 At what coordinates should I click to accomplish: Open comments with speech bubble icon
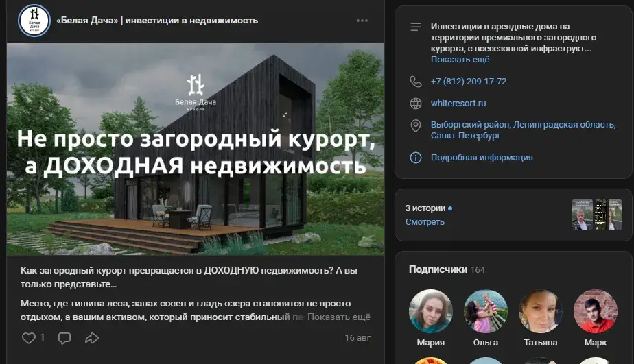click(x=64, y=338)
